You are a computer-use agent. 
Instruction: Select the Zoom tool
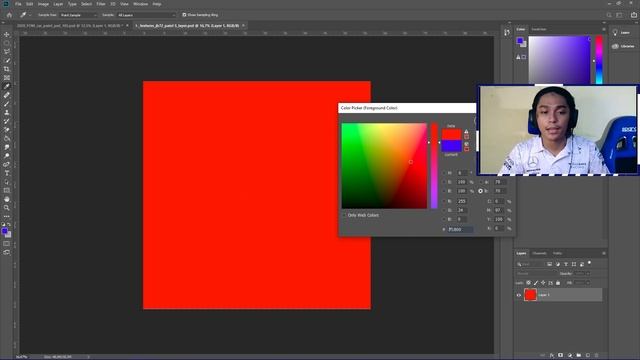pyautogui.click(x=7, y=208)
